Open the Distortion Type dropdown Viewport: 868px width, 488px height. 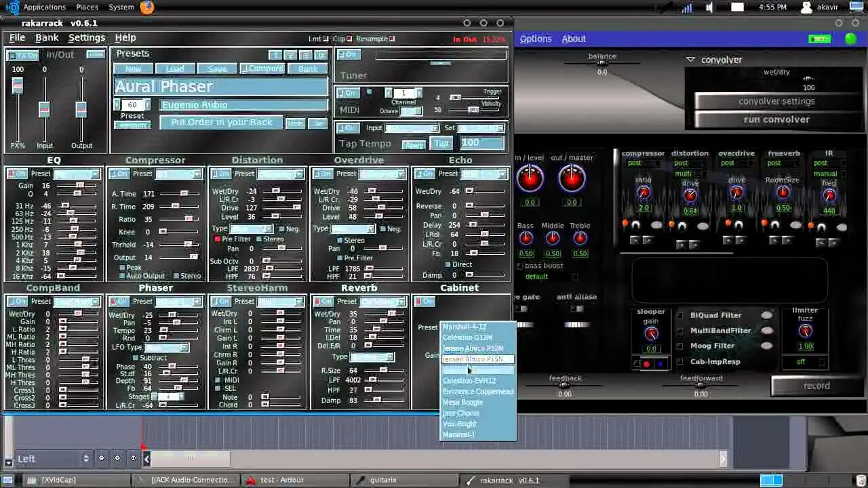(251, 229)
